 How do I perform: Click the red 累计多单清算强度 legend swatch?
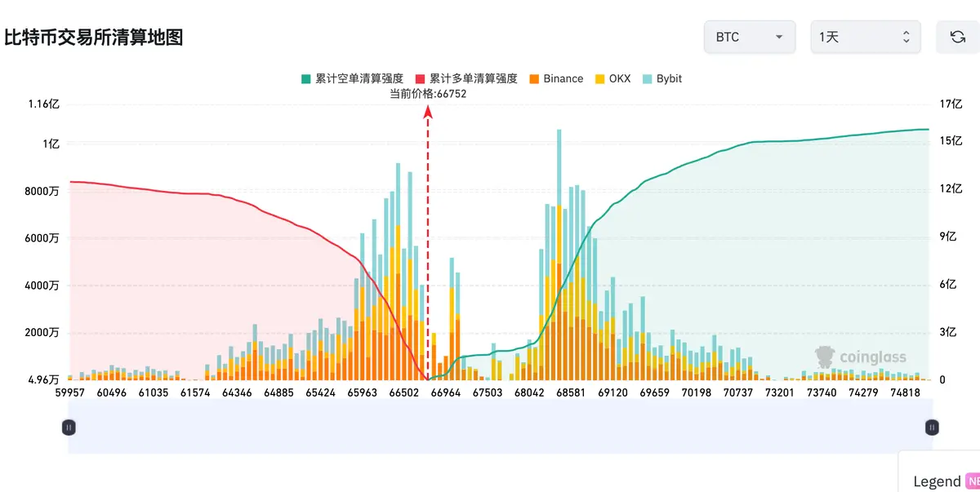420,79
